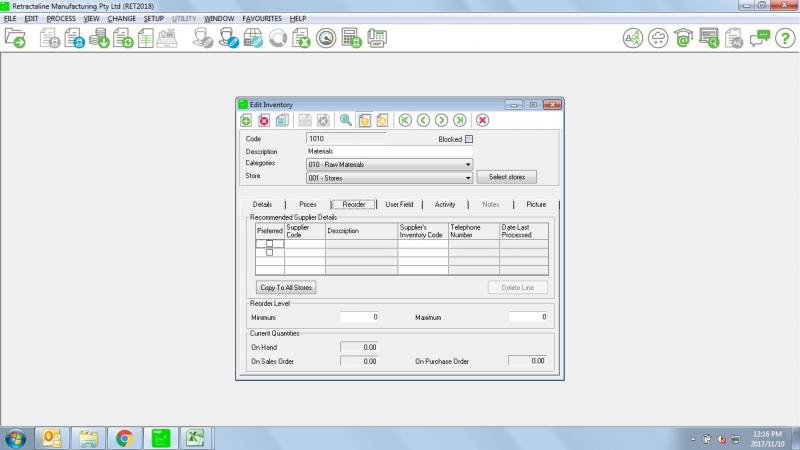Click the Minimum reorder level field
Viewport: 800px width, 450px height.
point(359,317)
